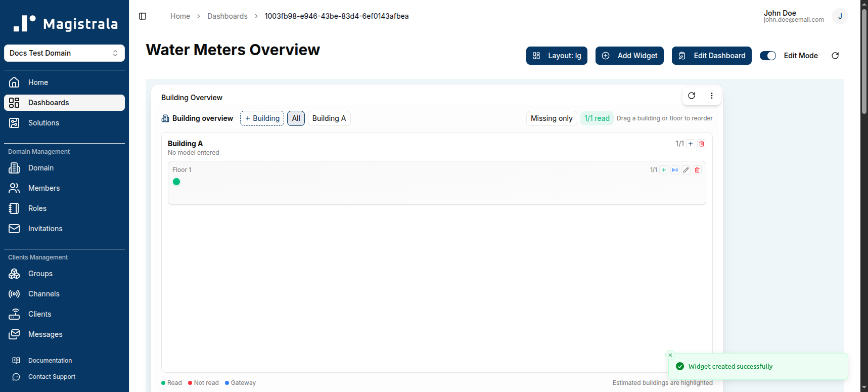Open the Layout: lg selector

pos(557,56)
